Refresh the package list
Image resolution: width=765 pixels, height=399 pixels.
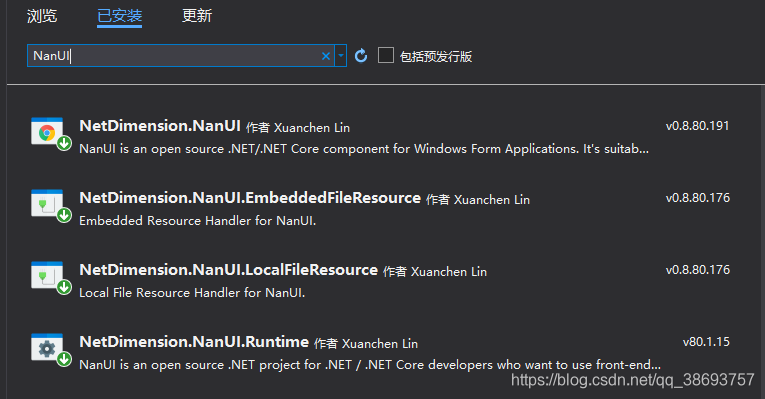361,56
